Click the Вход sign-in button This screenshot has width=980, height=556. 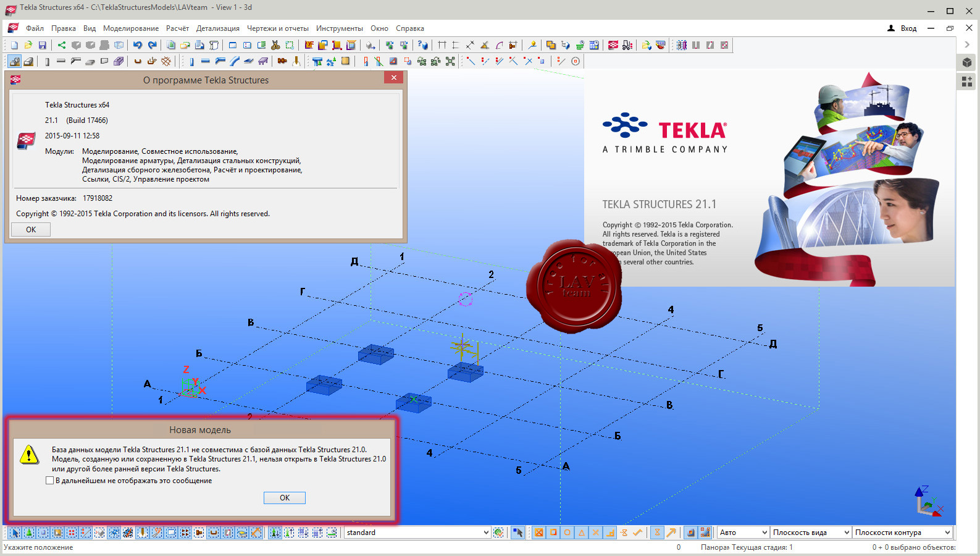[902, 28]
